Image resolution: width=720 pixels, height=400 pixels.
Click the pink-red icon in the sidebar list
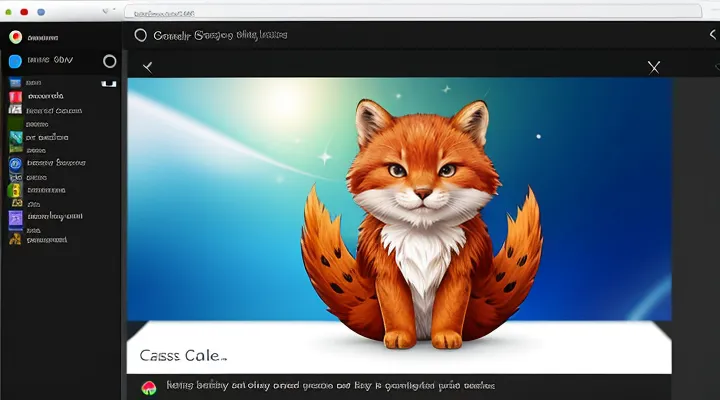15,99
